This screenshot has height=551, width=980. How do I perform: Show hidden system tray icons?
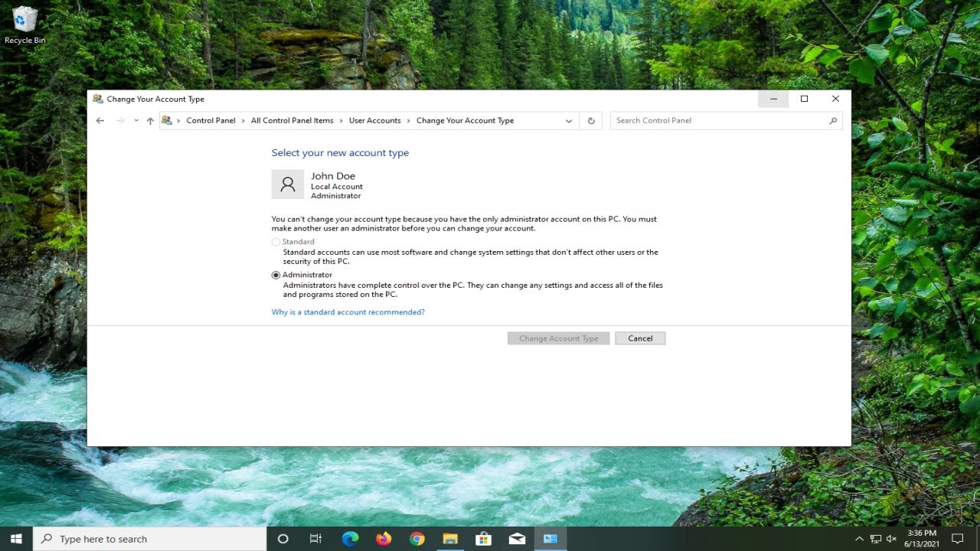[859, 539]
